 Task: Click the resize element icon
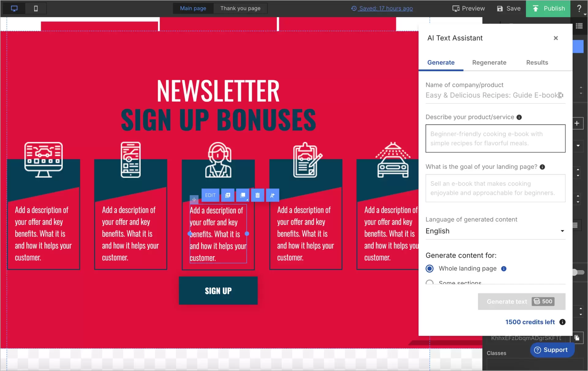pos(243,195)
